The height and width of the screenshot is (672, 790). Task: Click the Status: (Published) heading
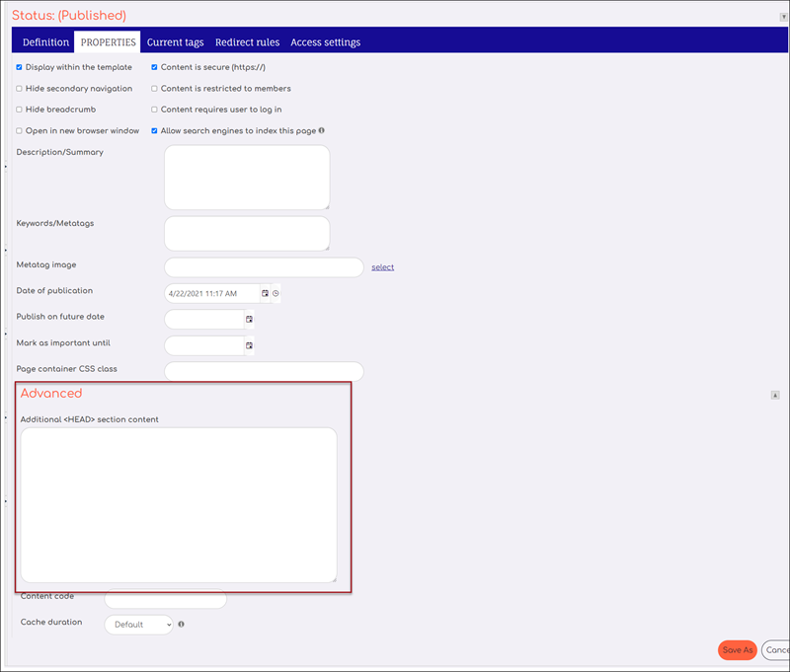click(x=69, y=16)
